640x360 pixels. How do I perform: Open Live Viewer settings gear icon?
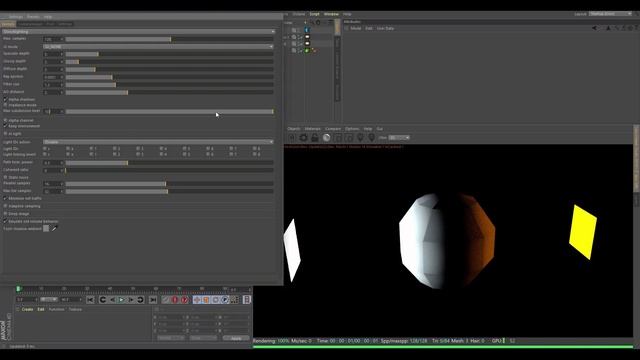303,138
